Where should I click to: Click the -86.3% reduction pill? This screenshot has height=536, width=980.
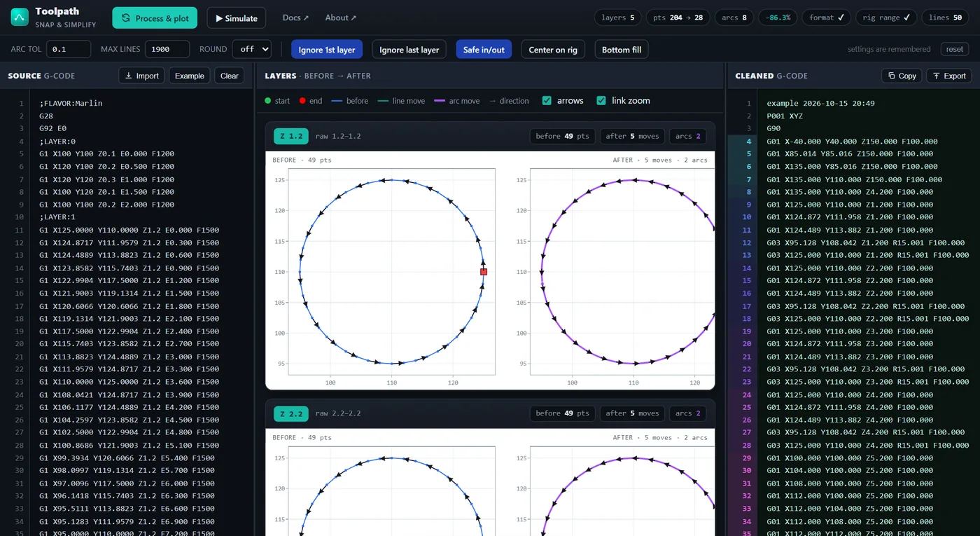778,18
